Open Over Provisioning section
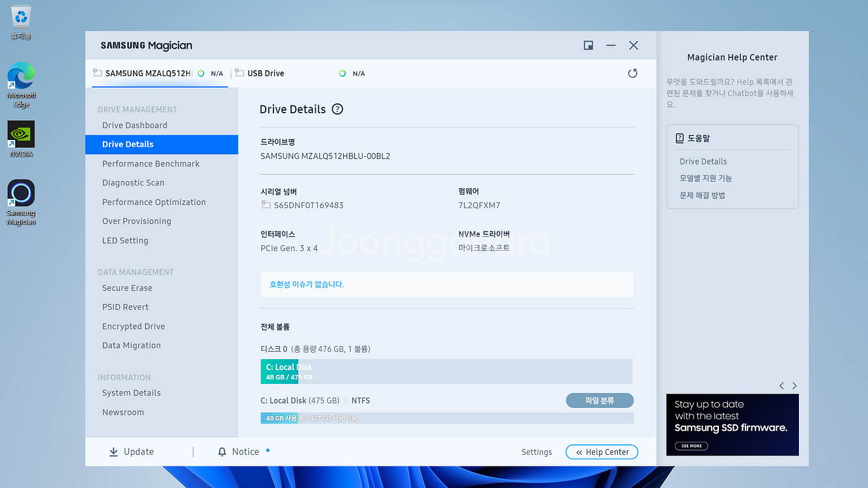This screenshot has width=868, height=488. [137, 221]
